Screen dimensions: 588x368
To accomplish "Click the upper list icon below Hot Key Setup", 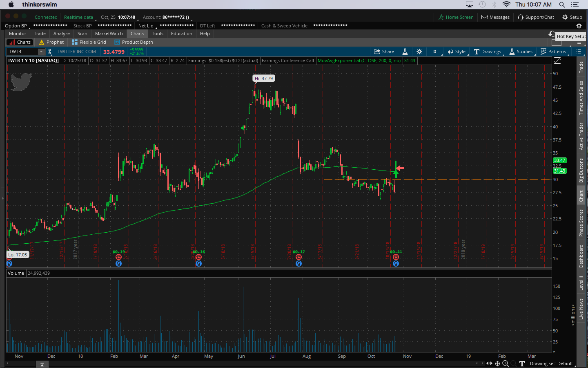I will tap(579, 43).
